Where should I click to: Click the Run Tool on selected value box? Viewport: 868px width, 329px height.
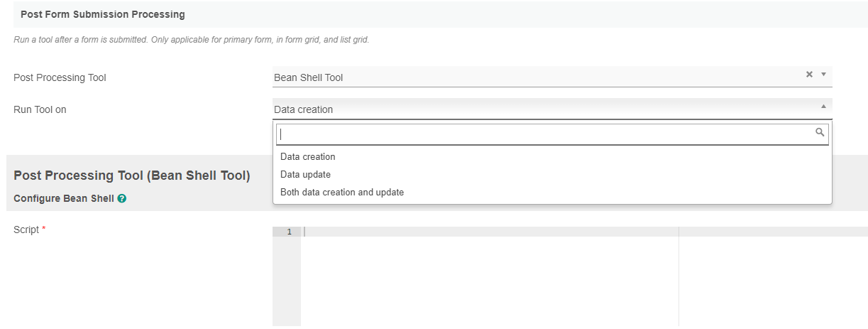point(539,109)
